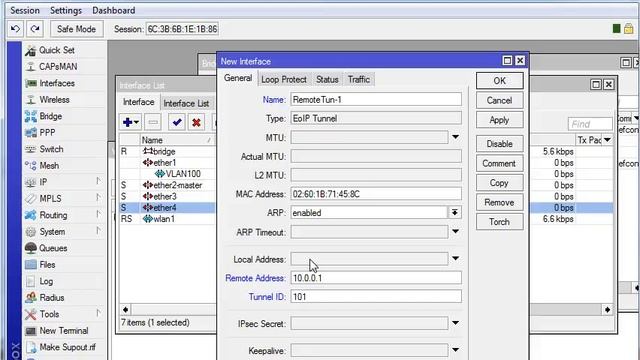Open CAPsMAN in sidebar
This screenshot has width=640, height=360.
click(x=58, y=67)
